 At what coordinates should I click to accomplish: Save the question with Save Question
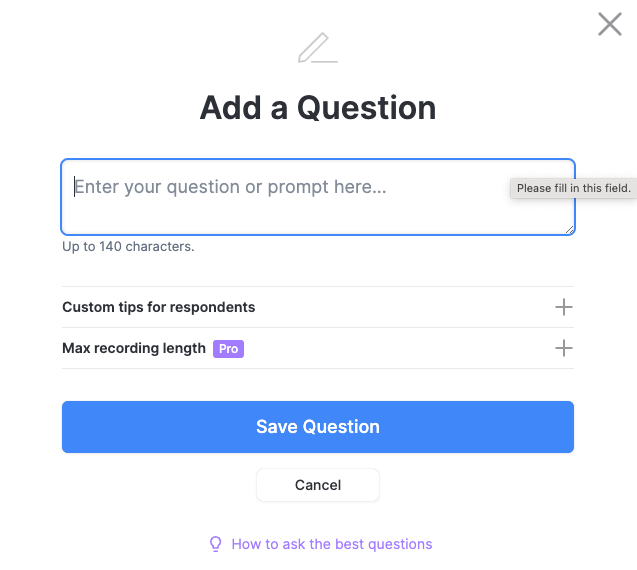click(x=318, y=427)
